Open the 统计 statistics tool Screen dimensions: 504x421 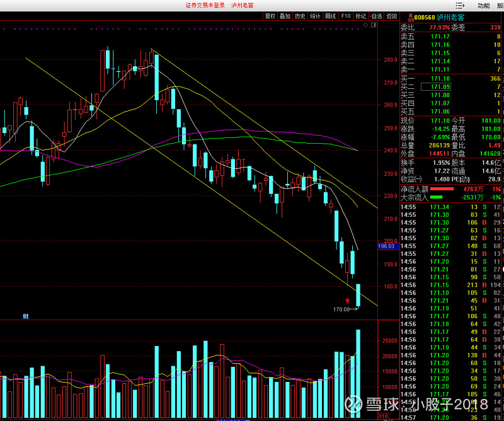click(x=315, y=16)
